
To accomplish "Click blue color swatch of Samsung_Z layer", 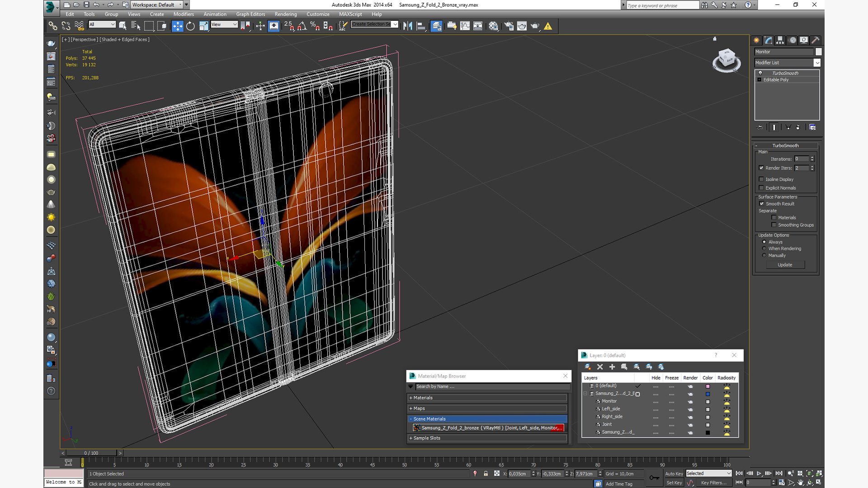I will click(x=708, y=394).
